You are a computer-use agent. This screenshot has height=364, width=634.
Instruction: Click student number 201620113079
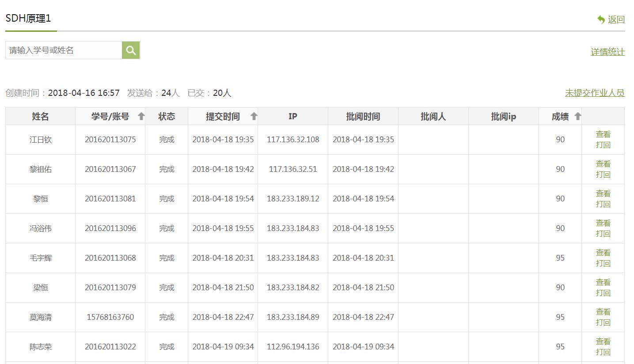coord(110,288)
